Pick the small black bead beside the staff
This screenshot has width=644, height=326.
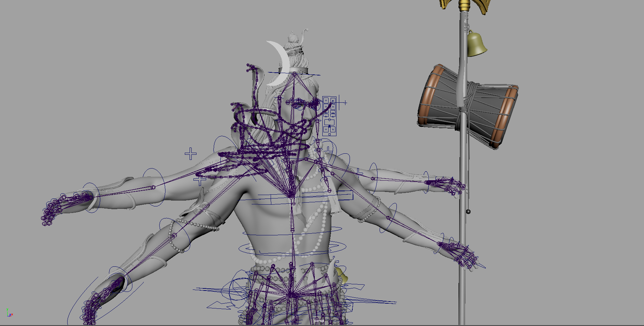click(x=468, y=211)
